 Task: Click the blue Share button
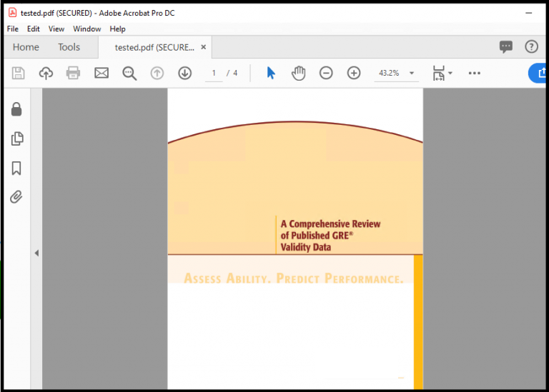click(538, 73)
